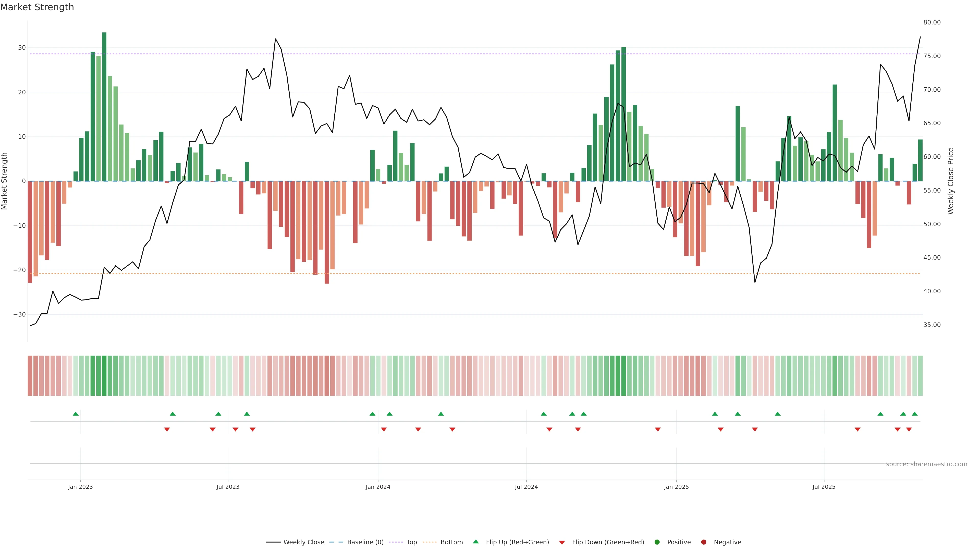Click the darkest green heatmap cell in early 2023

click(104, 375)
